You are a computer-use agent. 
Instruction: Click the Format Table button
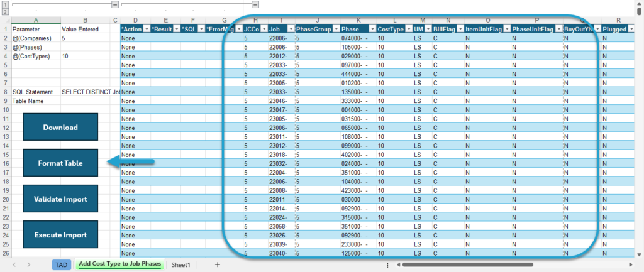pyautogui.click(x=60, y=163)
